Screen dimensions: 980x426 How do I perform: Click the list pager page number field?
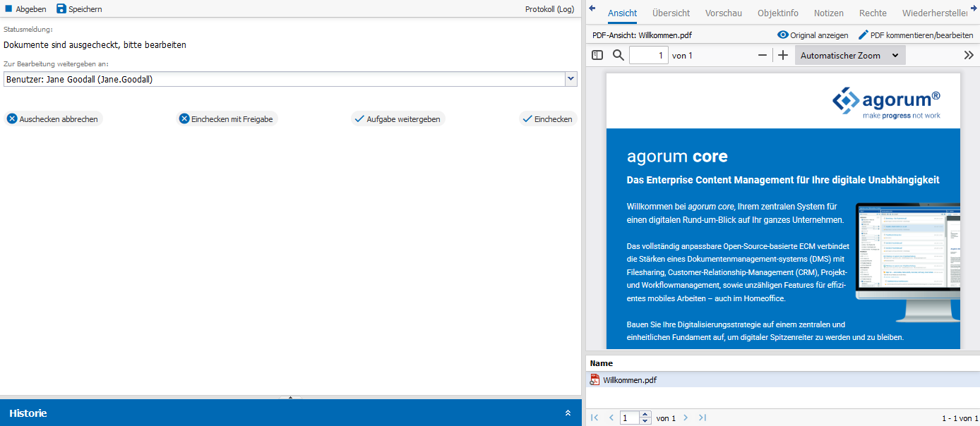click(x=630, y=418)
